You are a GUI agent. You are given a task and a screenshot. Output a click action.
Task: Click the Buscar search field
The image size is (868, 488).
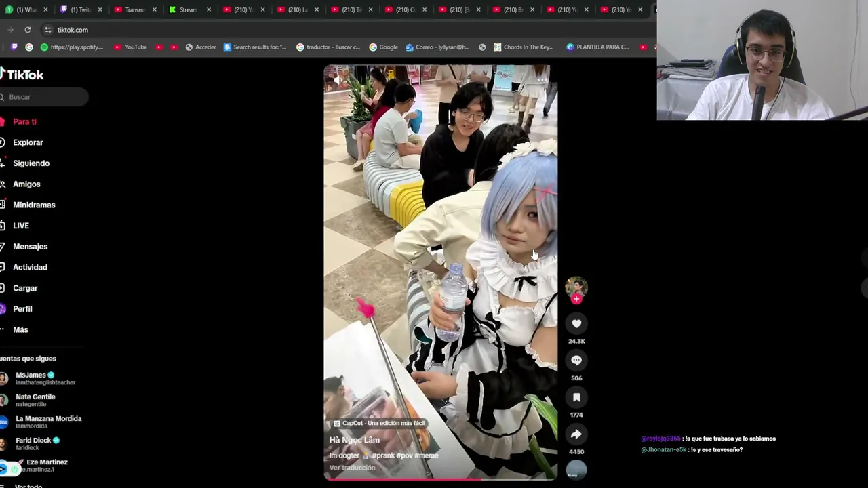click(44, 97)
